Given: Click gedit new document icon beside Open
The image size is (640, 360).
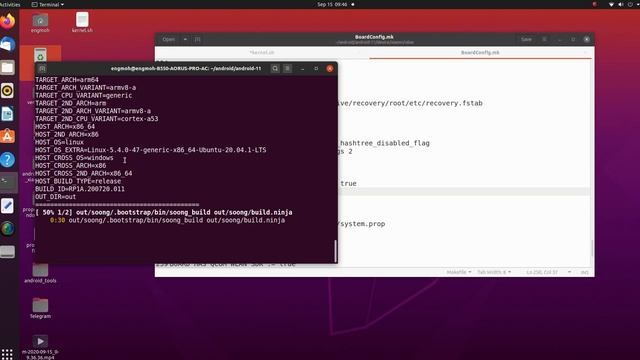Looking at the screenshot, I should pos(198,39).
